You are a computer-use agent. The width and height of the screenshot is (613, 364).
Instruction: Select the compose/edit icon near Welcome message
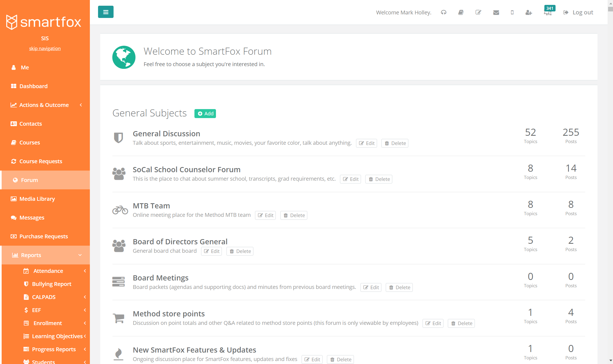coord(478,12)
